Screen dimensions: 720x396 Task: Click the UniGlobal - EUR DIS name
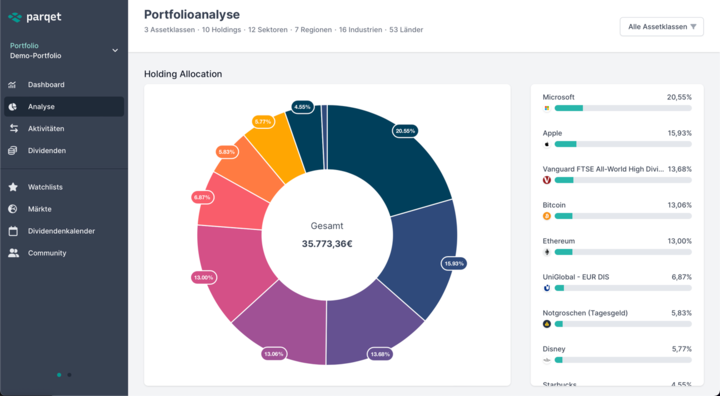(x=576, y=277)
